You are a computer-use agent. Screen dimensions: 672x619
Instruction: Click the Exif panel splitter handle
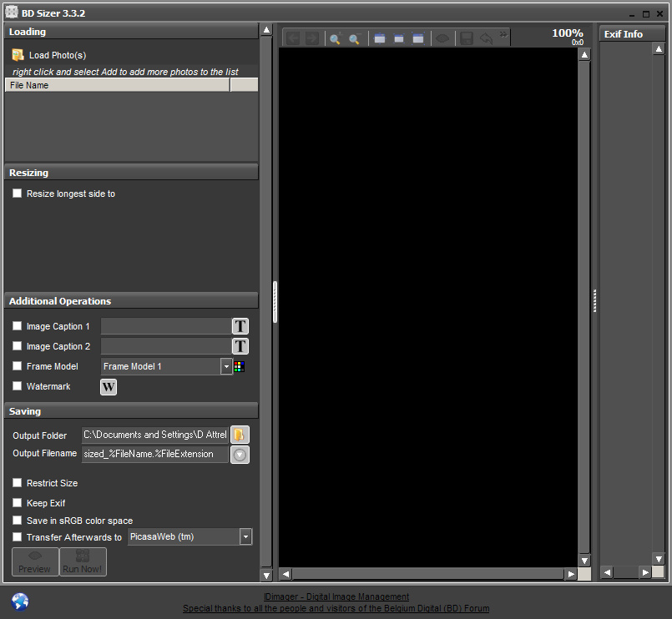coord(595,300)
